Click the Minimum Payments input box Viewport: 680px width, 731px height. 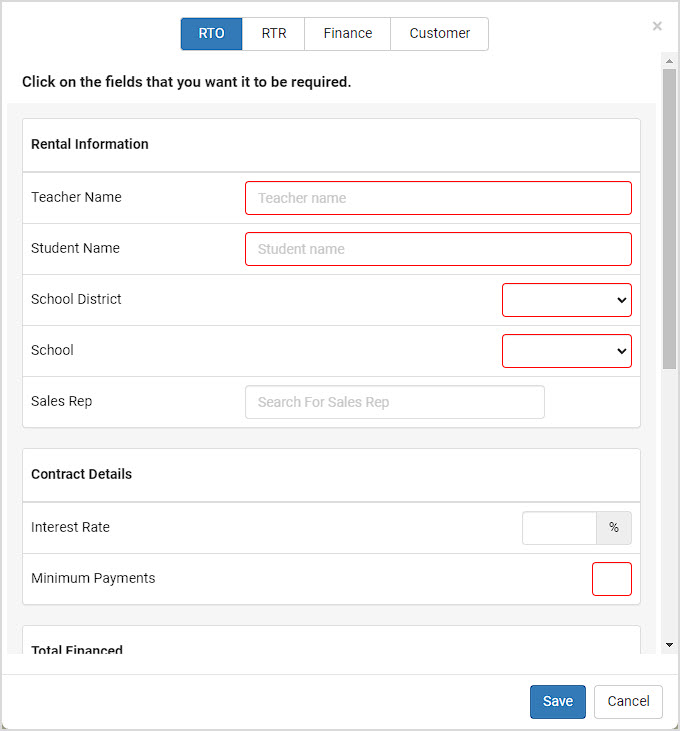(611, 579)
